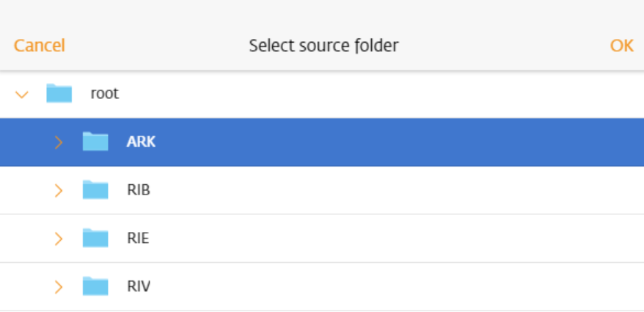
Task: Cancel the source folder selection
Action: (40, 46)
